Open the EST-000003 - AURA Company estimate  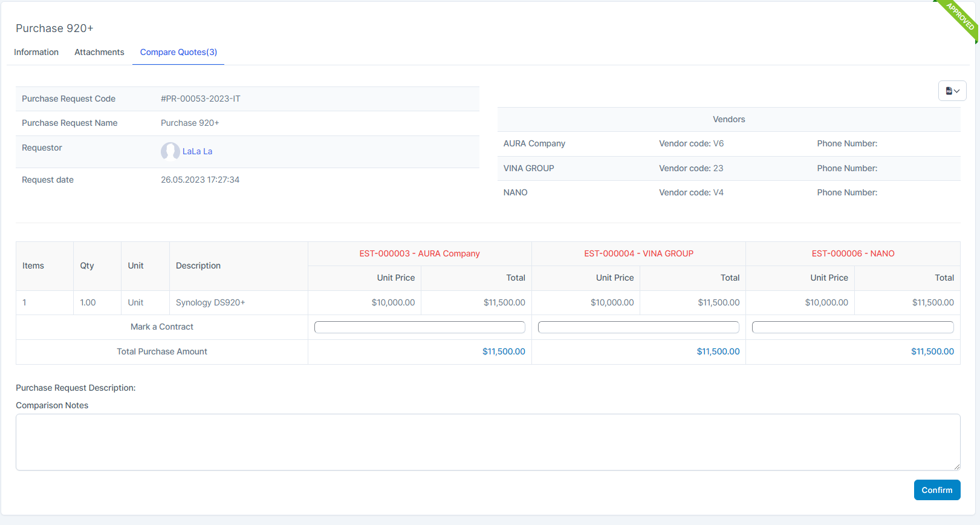(420, 253)
